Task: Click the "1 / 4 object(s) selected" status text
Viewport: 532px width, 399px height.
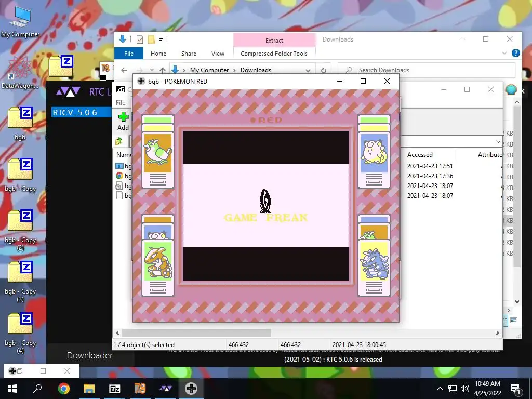Action: pyautogui.click(x=144, y=345)
